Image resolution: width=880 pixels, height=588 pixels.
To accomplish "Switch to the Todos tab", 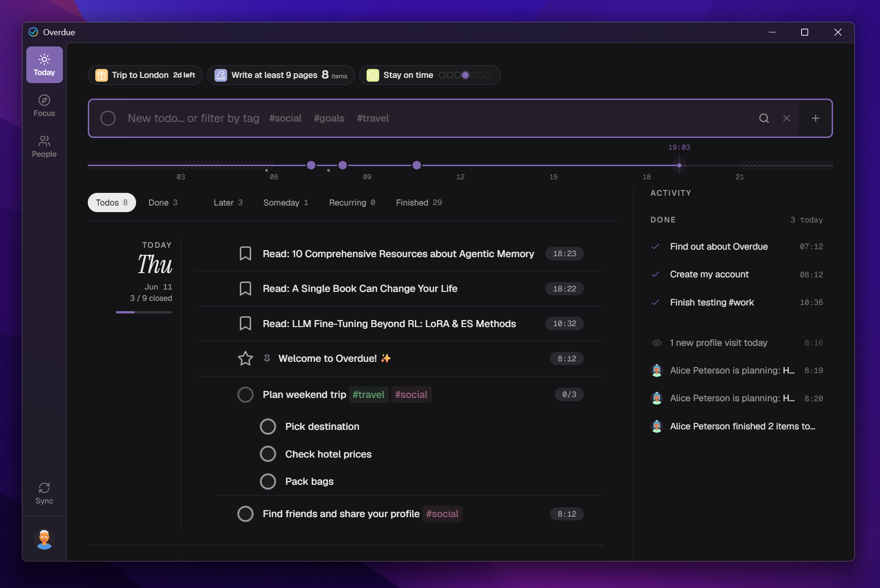I will point(112,203).
